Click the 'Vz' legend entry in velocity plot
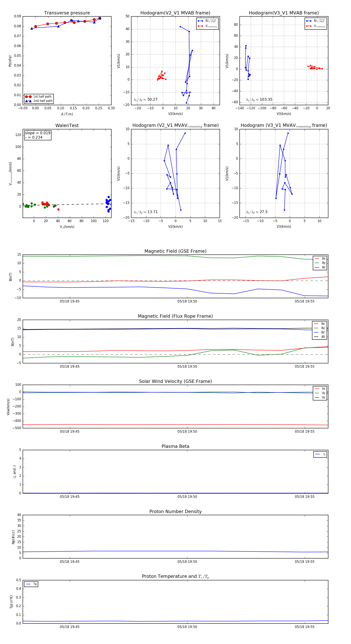 click(320, 398)
